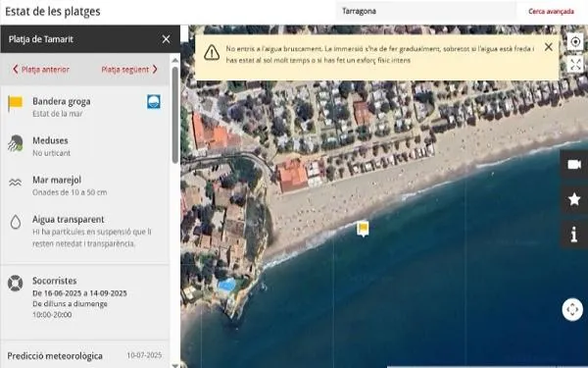Click the round map pan control
The height and width of the screenshot is (368, 588).
click(572, 309)
